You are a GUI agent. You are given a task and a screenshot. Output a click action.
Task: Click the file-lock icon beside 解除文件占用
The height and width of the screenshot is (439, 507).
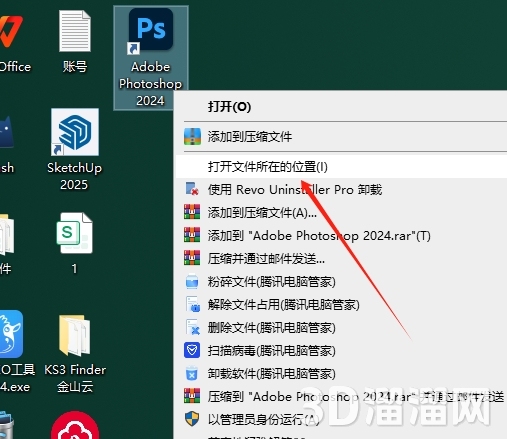[x=193, y=304]
